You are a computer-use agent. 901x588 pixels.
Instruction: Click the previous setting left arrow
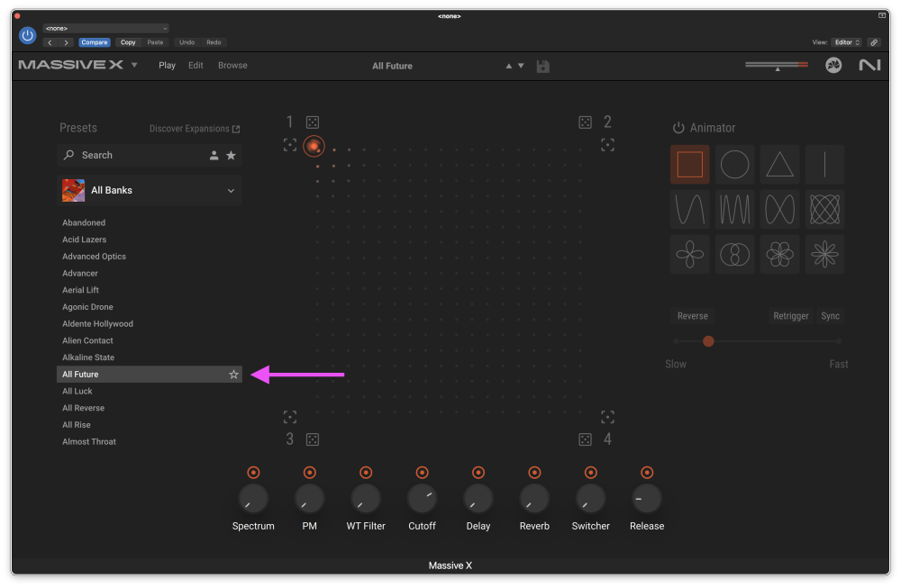[x=50, y=42]
